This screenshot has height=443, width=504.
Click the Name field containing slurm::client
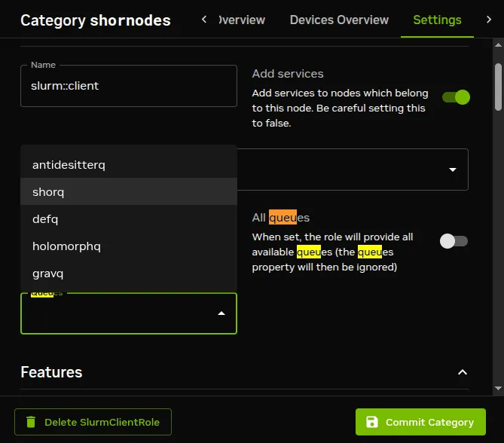[129, 86]
